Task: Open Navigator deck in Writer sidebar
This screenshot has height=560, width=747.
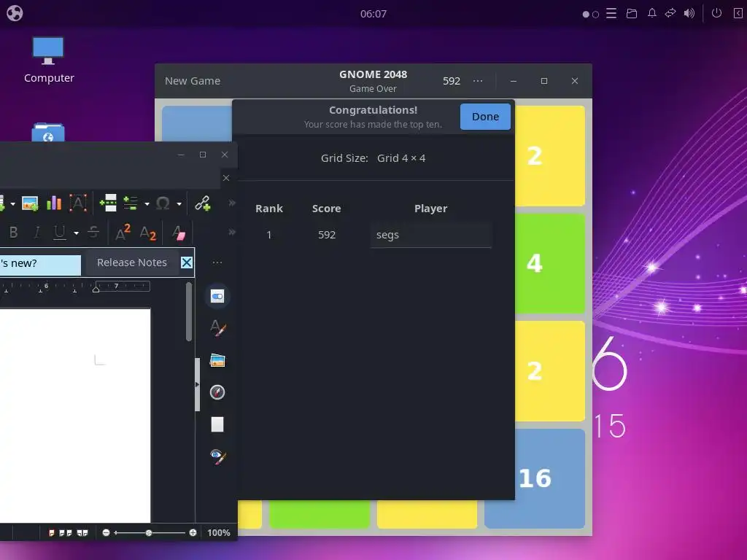Action: tap(217, 392)
